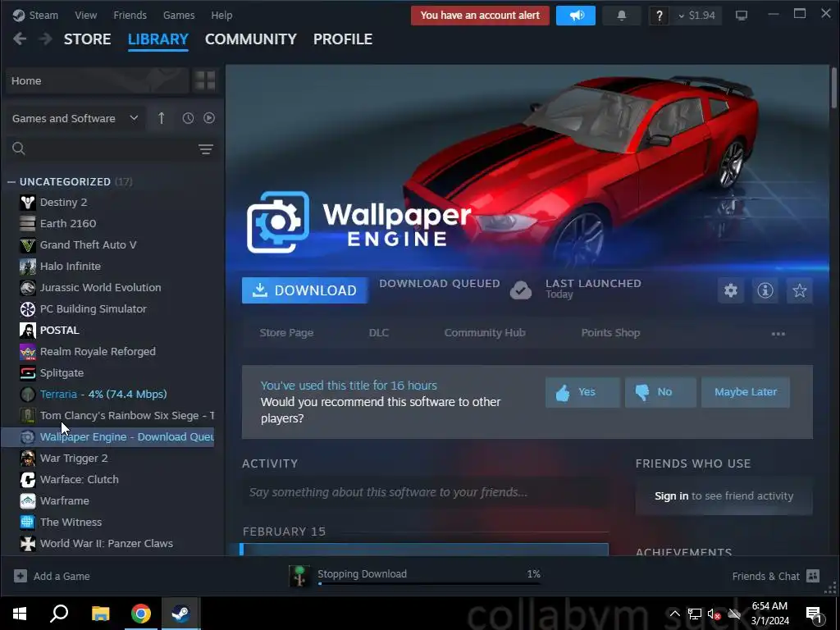Click the main page vertical scrollbar
Viewport: 840px width, 630px height.
click(x=833, y=89)
